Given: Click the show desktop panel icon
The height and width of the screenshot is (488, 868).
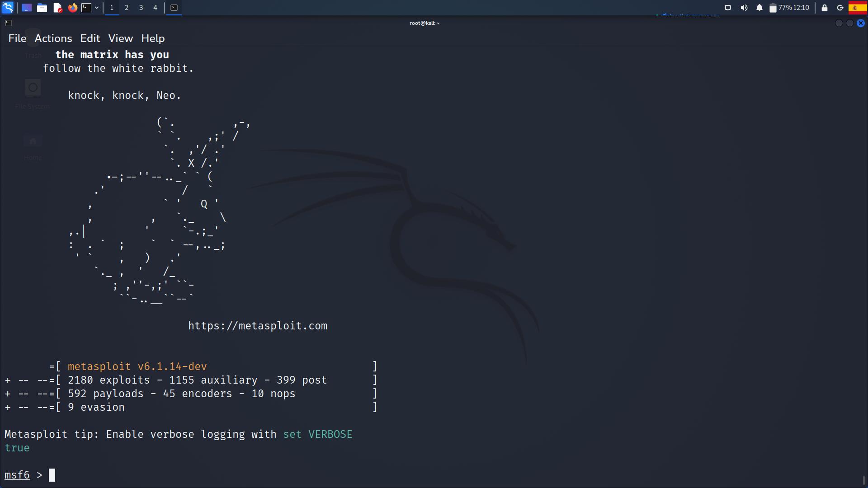Looking at the screenshot, I should tap(27, 8).
